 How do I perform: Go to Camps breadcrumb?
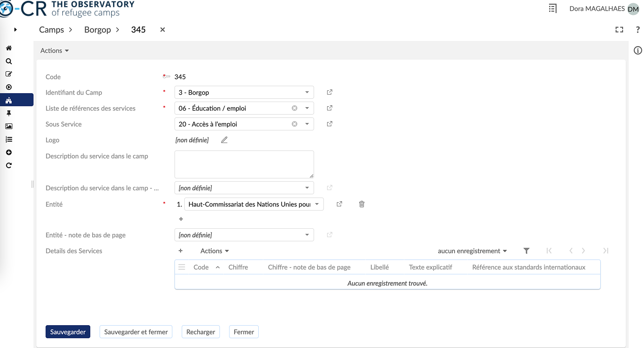52,30
